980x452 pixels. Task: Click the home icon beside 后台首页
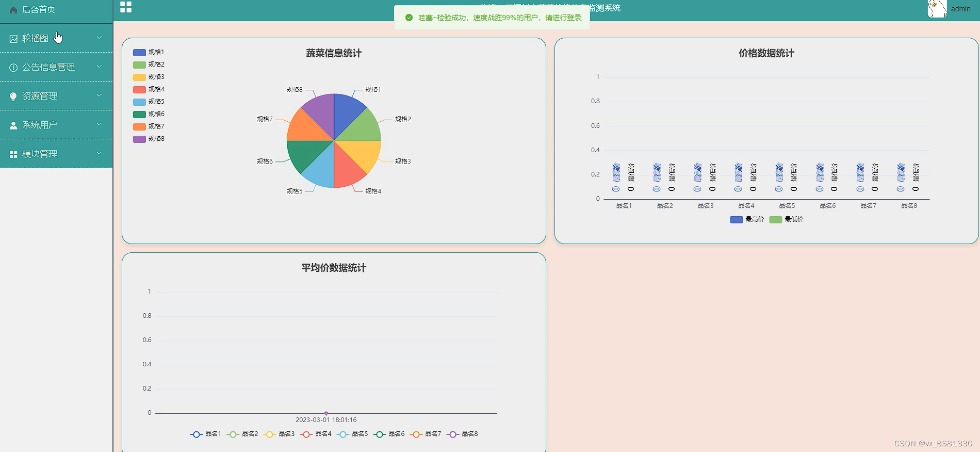click(13, 10)
